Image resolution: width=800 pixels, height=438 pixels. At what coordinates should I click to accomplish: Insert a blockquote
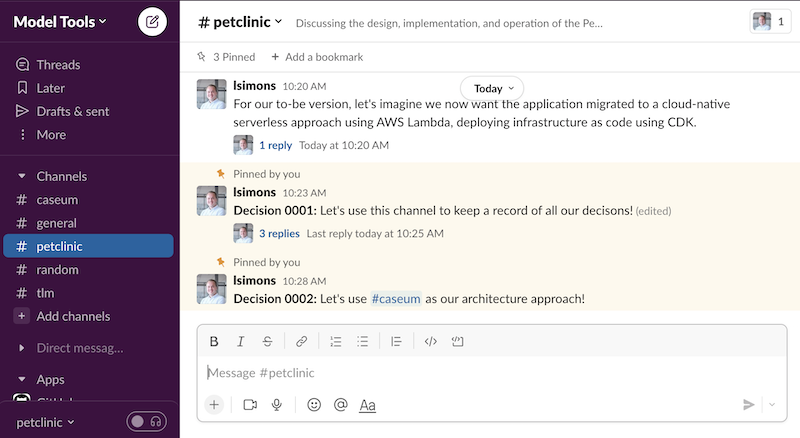point(396,342)
